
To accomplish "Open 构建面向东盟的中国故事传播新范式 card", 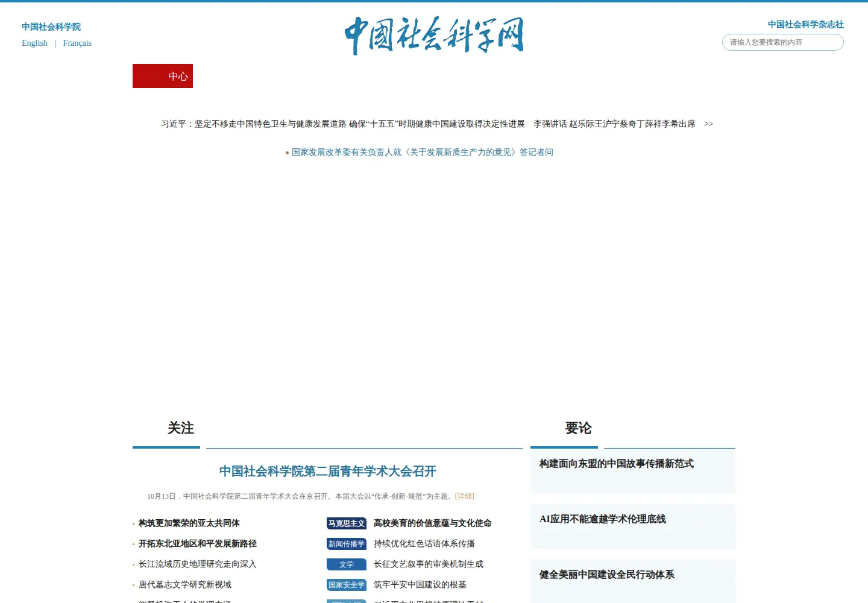I will point(633,471).
